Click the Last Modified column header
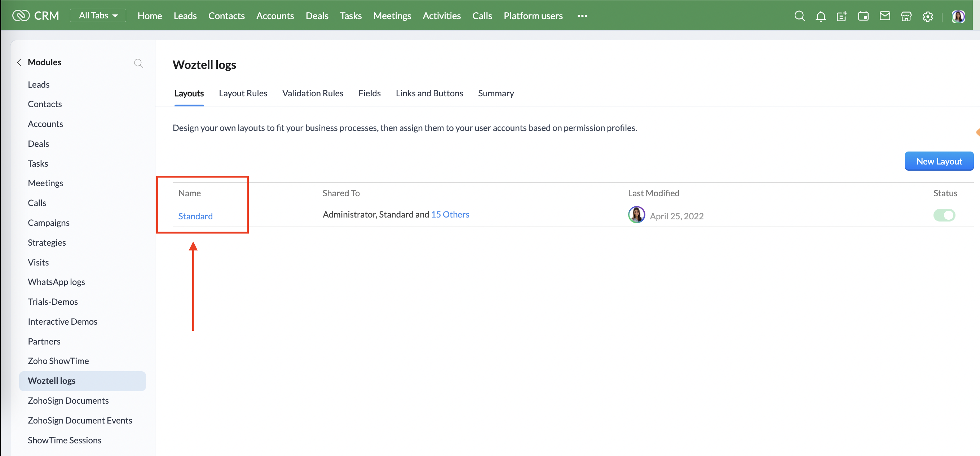 pyautogui.click(x=653, y=193)
